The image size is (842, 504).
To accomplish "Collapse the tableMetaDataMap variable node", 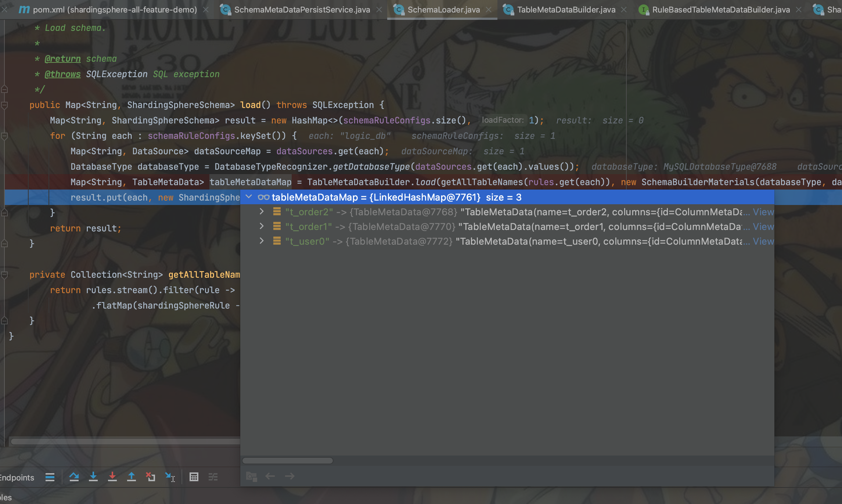I will (249, 197).
